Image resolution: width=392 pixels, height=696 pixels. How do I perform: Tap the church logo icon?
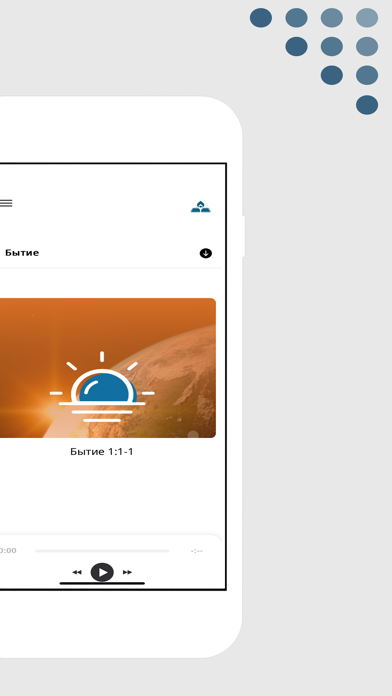201,206
